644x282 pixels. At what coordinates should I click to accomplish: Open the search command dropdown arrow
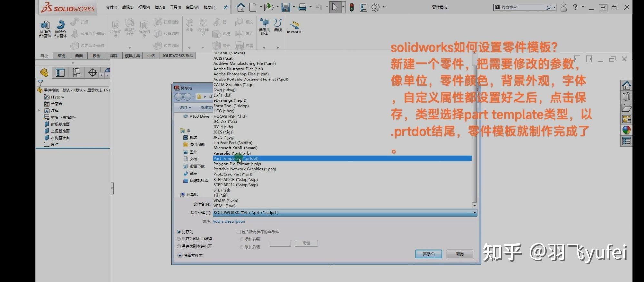[554, 7]
